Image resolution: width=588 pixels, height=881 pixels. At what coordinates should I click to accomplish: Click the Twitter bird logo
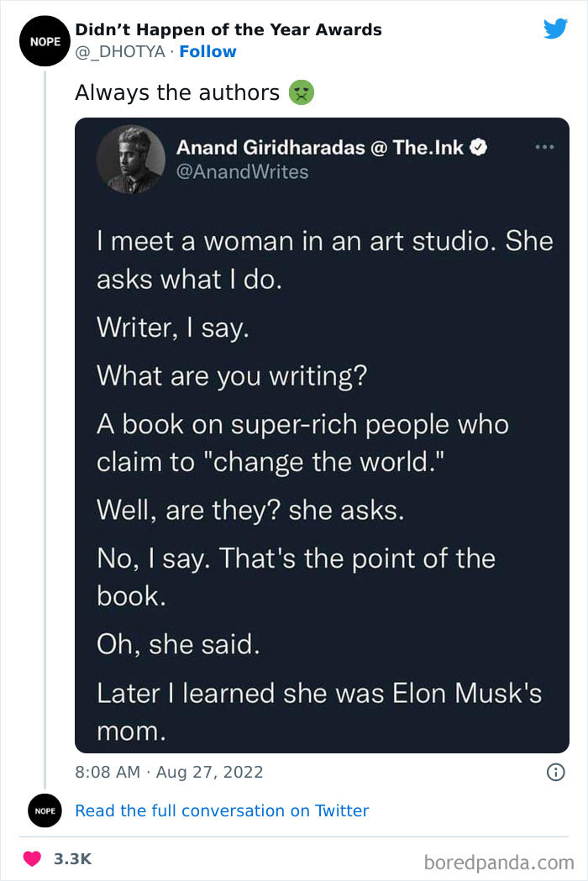(555, 29)
